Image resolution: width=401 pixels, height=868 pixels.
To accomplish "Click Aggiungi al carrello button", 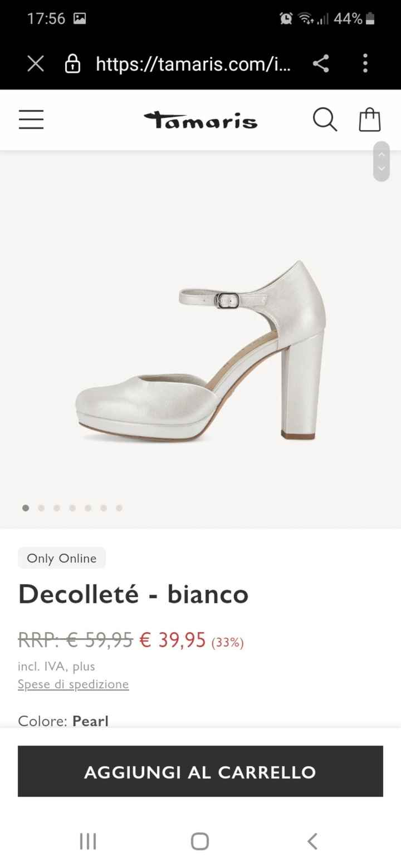I will [x=200, y=771].
